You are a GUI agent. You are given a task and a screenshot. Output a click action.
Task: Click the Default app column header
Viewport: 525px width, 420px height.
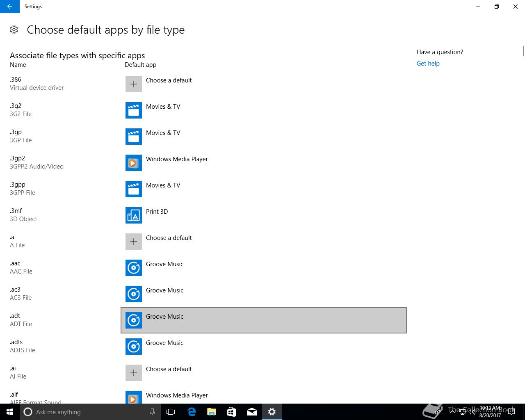point(140,65)
